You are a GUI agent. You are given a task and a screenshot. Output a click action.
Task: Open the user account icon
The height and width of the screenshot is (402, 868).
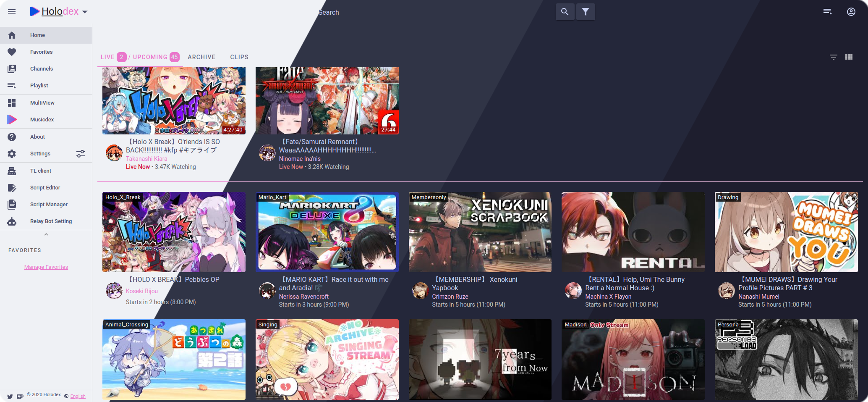(x=851, y=12)
